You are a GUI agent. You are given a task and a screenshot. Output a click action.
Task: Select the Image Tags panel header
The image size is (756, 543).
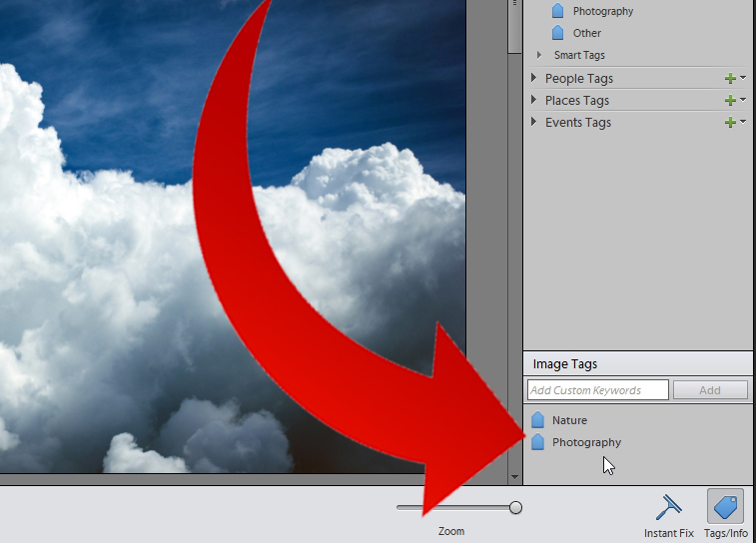(638, 363)
